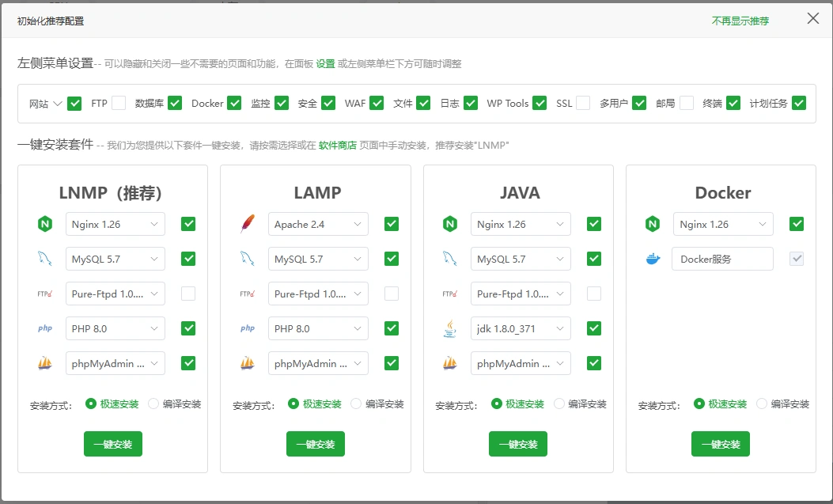Close the 初始化推荐配置 dialog
The height and width of the screenshot is (504, 833).
pos(812,18)
